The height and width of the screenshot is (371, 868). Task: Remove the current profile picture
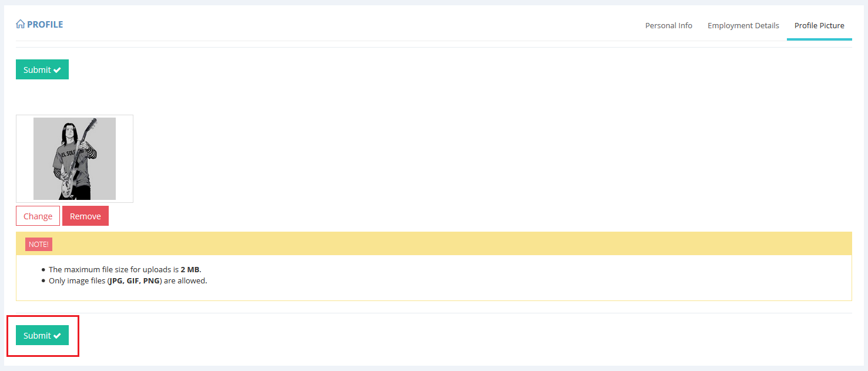point(85,216)
